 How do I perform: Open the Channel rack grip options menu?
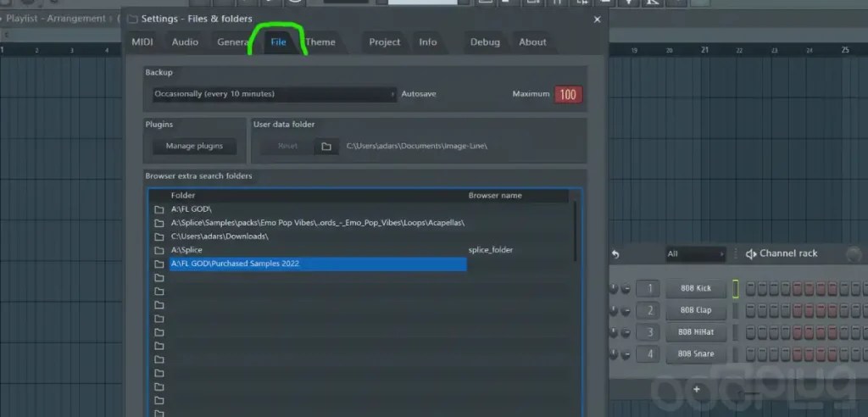[x=736, y=254]
